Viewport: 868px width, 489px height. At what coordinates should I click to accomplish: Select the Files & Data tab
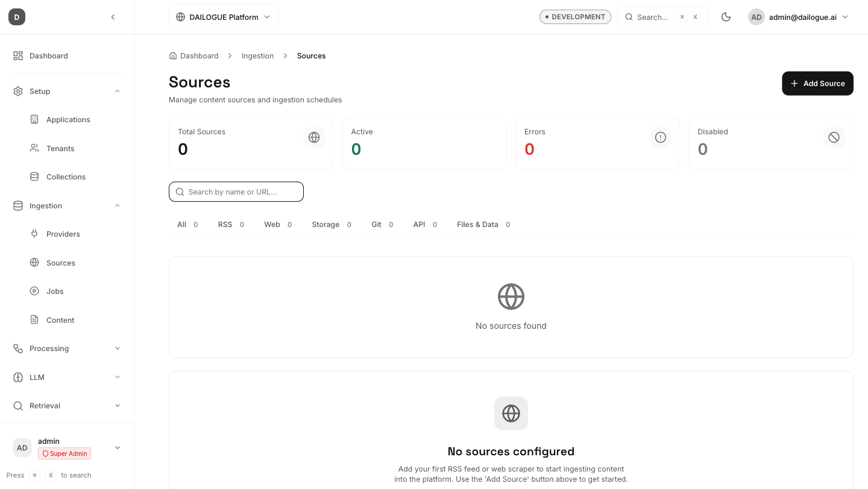coord(477,224)
